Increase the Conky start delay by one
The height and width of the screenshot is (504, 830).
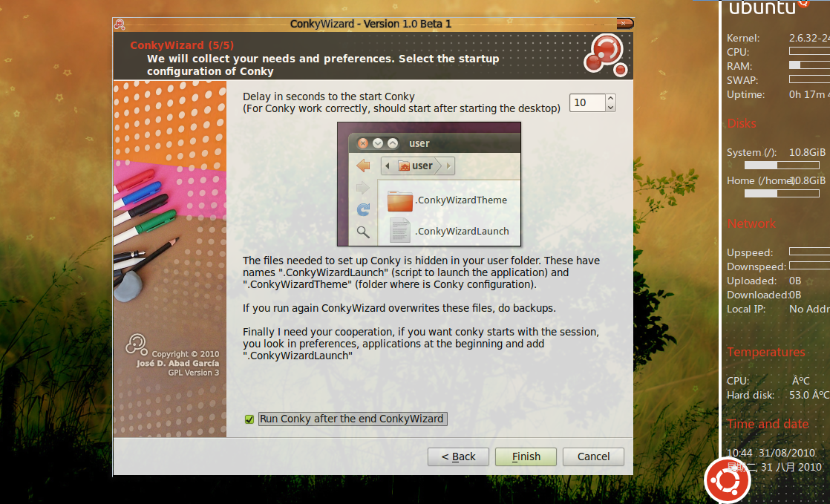point(611,99)
